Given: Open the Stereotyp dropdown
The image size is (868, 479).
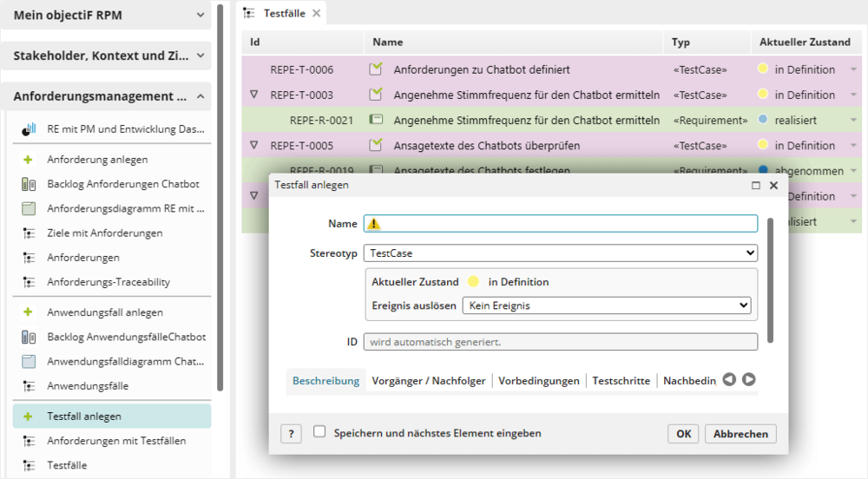Looking at the screenshot, I should pyautogui.click(x=560, y=253).
